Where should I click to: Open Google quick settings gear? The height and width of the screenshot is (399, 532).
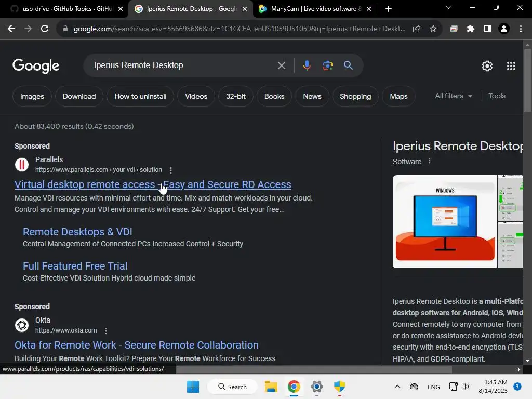[487, 66]
